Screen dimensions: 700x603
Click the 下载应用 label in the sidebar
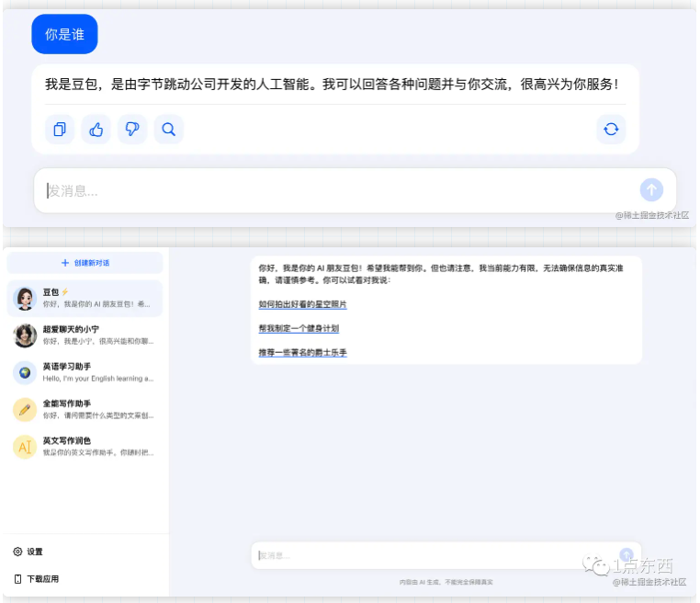43,579
